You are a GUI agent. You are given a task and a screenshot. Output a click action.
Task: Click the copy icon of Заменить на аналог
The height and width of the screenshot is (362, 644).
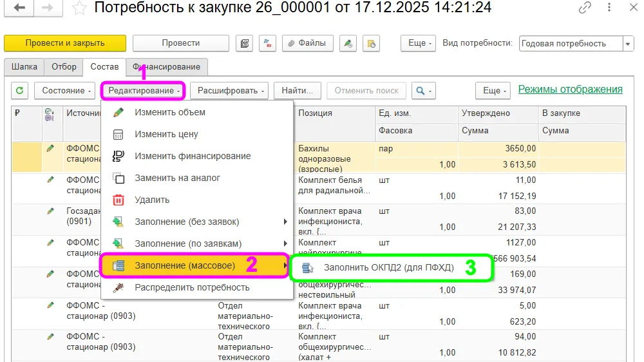[x=118, y=178]
